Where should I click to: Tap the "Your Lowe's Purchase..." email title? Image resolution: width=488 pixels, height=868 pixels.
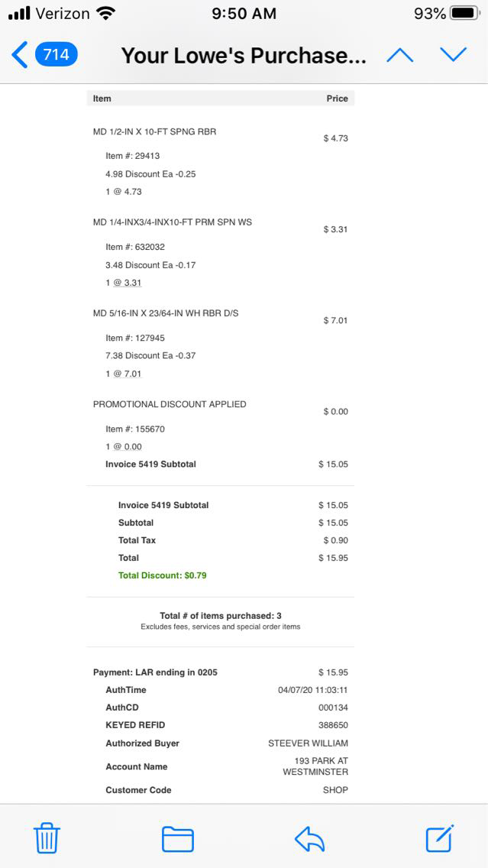244,56
